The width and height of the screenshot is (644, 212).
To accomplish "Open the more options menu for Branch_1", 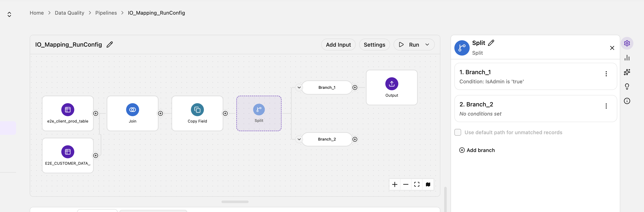I will (x=606, y=74).
